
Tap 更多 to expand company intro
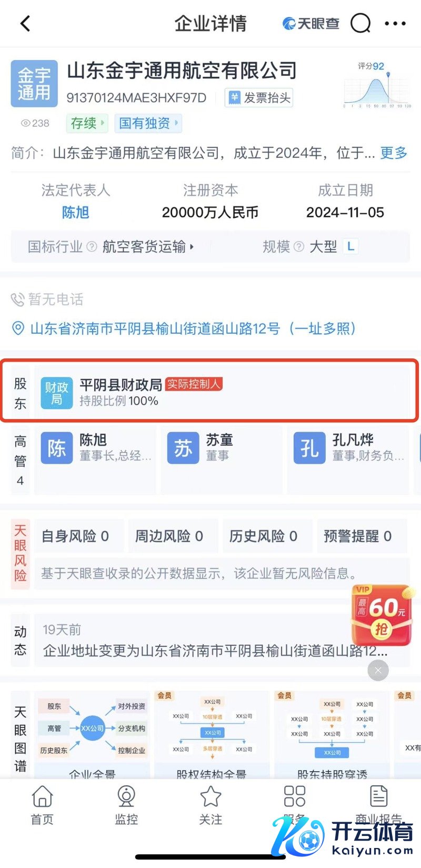(394, 153)
